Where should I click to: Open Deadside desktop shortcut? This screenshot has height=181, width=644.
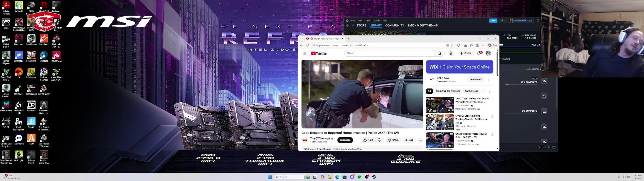click(31, 106)
